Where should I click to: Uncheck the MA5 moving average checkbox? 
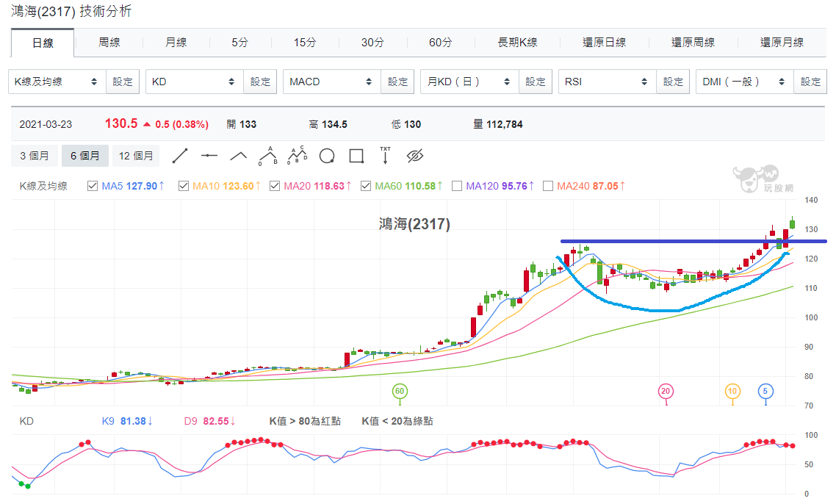(x=93, y=186)
